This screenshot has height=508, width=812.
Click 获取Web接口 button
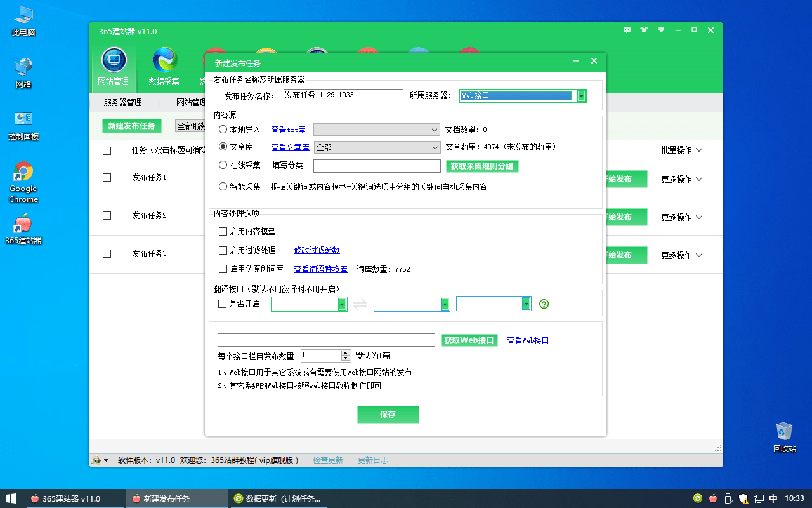point(469,340)
